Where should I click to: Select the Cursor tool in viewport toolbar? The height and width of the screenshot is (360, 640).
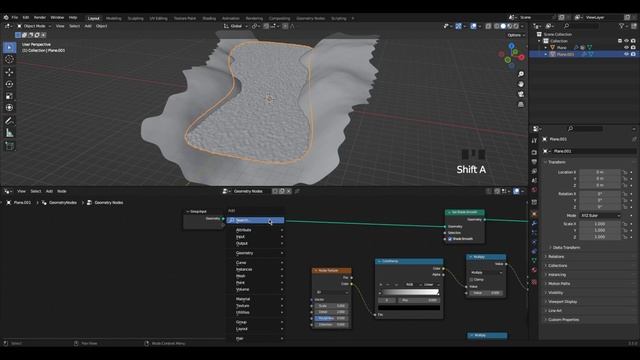point(9,60)
